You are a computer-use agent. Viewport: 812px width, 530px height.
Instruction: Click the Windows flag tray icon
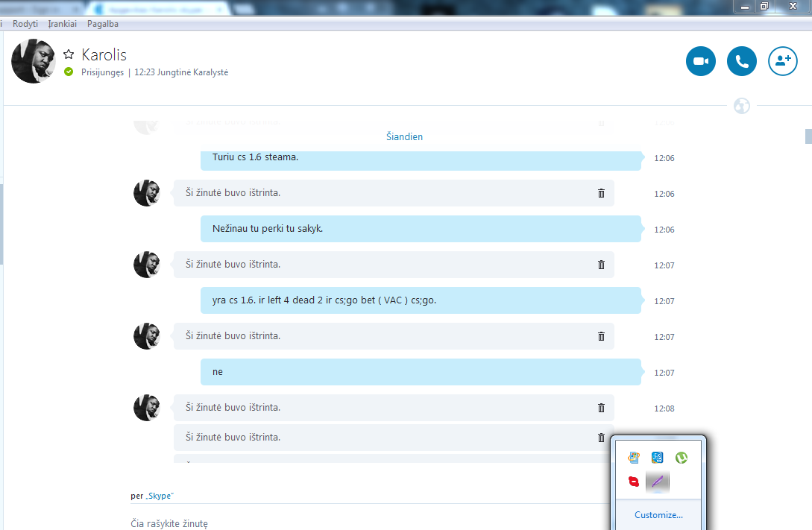(x=634, y=458)
